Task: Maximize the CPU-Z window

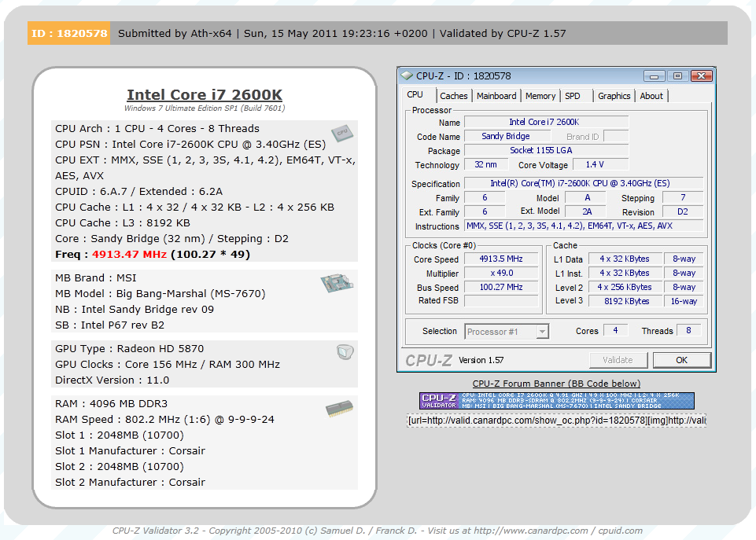Action: [x=677, y=76]
